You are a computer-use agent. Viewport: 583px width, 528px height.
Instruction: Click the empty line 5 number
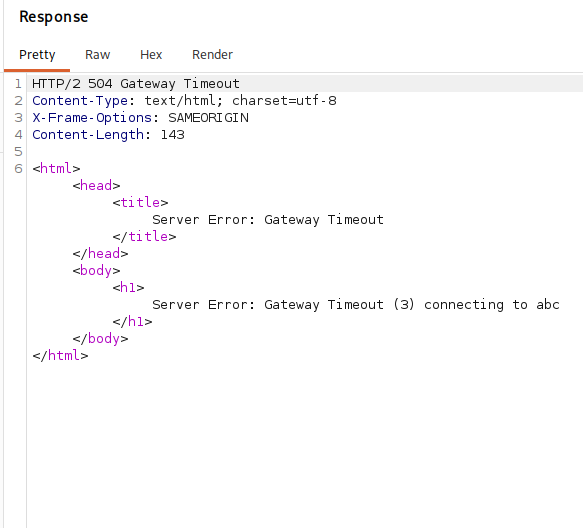point(18,152)
